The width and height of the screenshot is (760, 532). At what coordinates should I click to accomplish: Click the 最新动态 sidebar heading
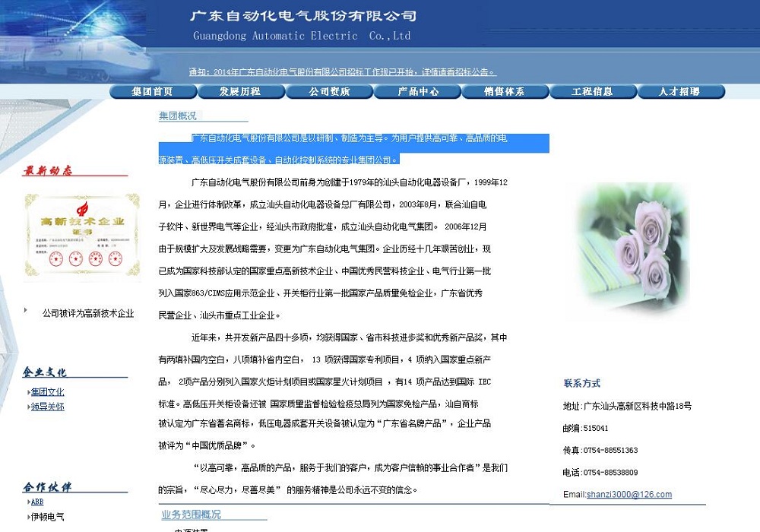click(x=47, y=170)
